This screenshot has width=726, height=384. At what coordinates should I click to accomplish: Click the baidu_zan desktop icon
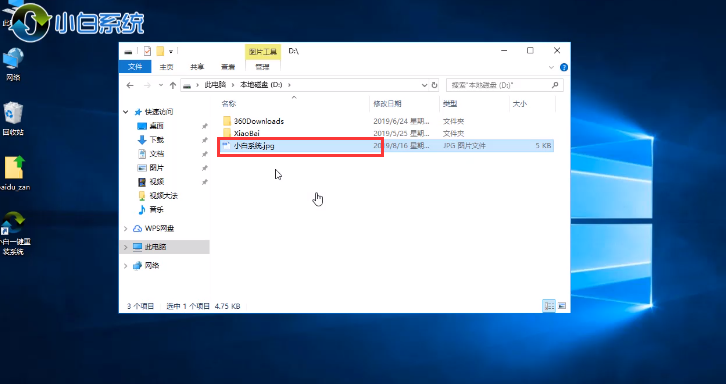click(x=14, y=174)
